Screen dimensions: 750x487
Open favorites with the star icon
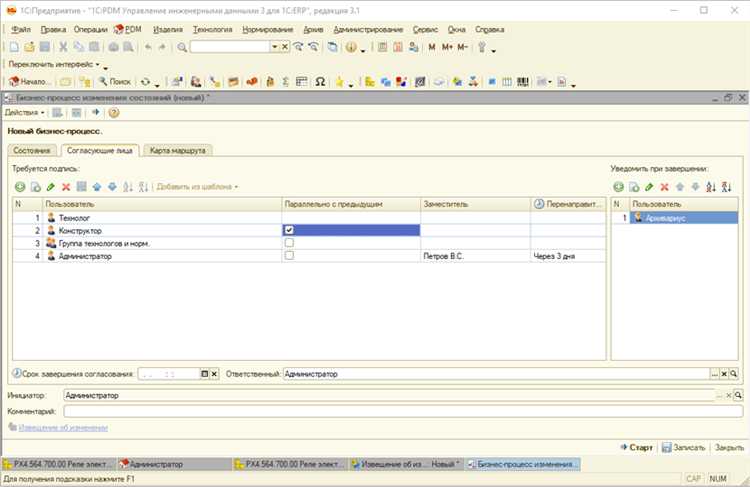click(340, 82)
